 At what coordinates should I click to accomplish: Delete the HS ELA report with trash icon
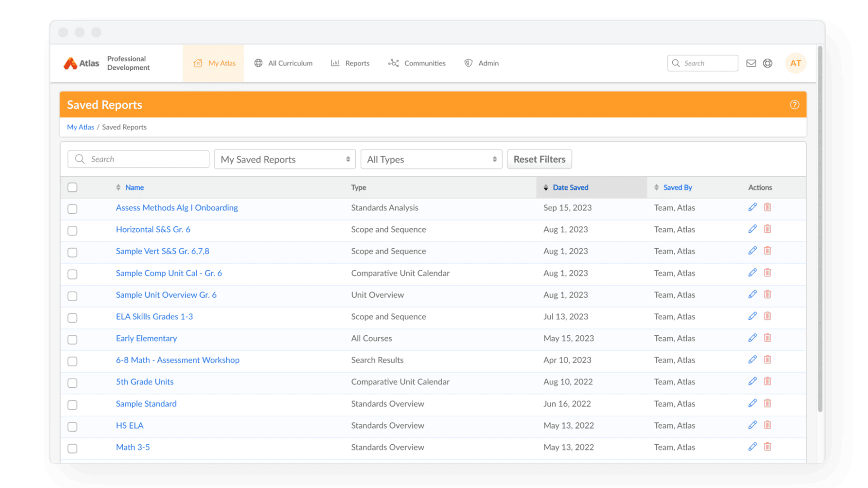(767, 425)
